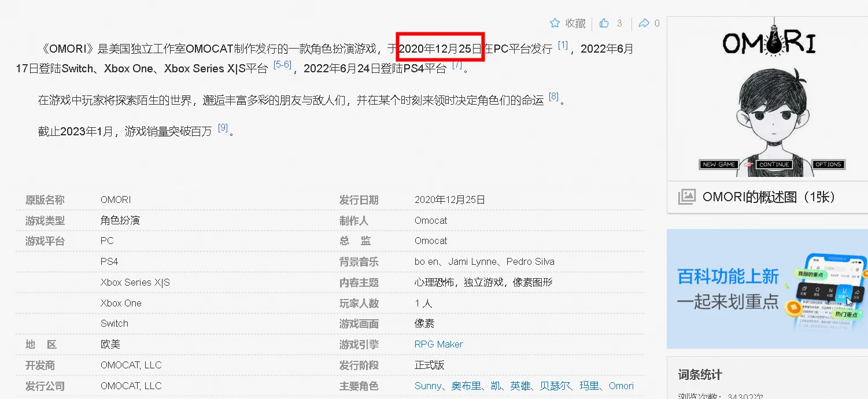The width and height of the screenshot is (868, 399).
Task: Select the 游戏类型 value 角色扮演
Action: click(x=120, y=220)
